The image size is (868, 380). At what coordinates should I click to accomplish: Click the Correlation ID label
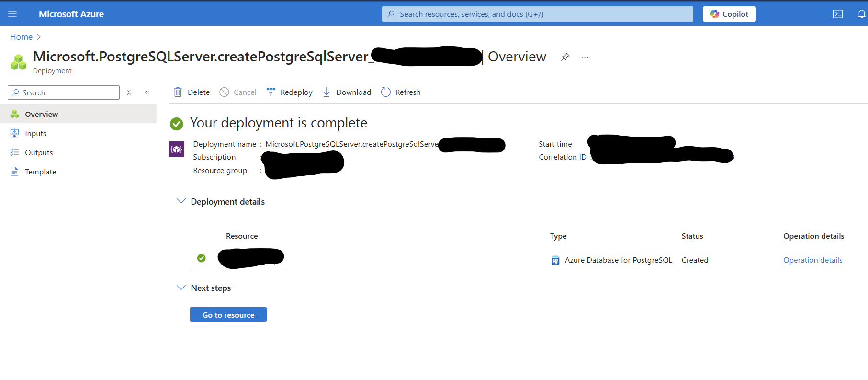[563, 157]
